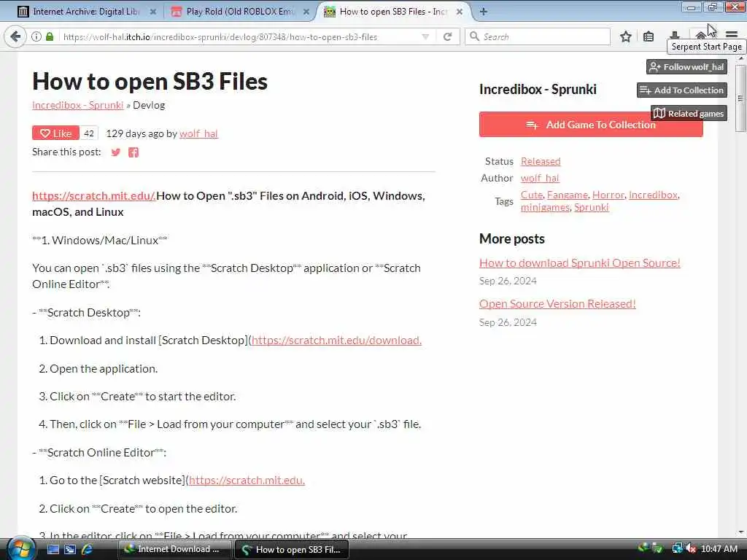The height and width of the screenshot is (560, 747).
Task: Switch to Internet Download taskbar window
Action: point(174,549)
